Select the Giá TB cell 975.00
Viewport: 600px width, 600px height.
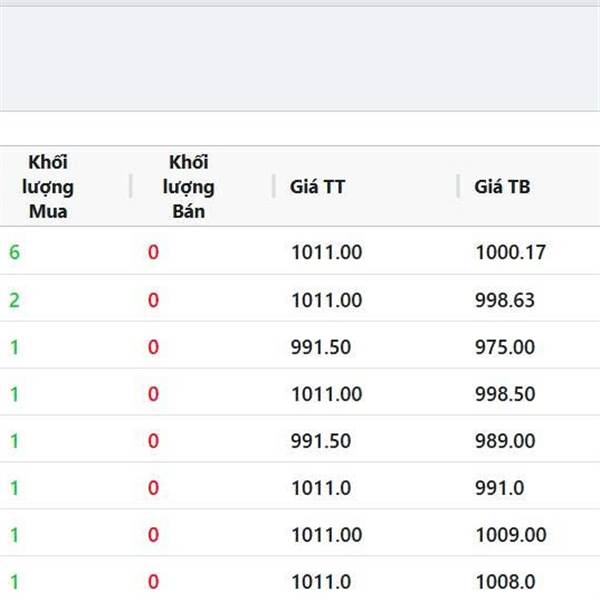click(505, 347)
